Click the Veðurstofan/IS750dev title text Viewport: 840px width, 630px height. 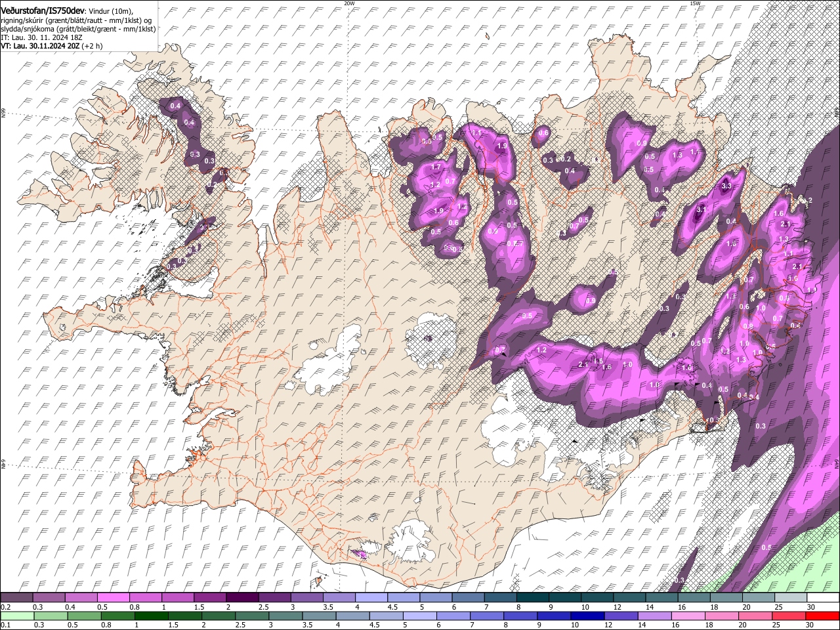coord(43,11)
